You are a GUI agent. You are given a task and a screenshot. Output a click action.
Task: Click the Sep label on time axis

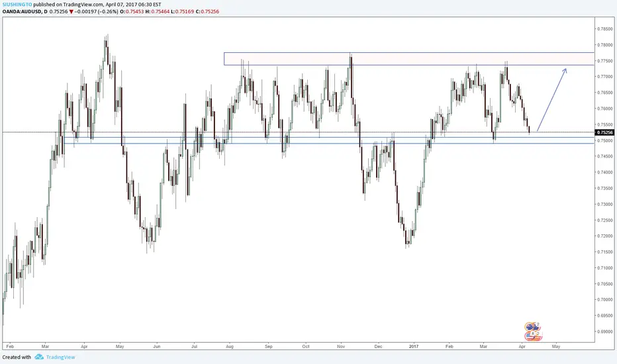coord(268,347)
